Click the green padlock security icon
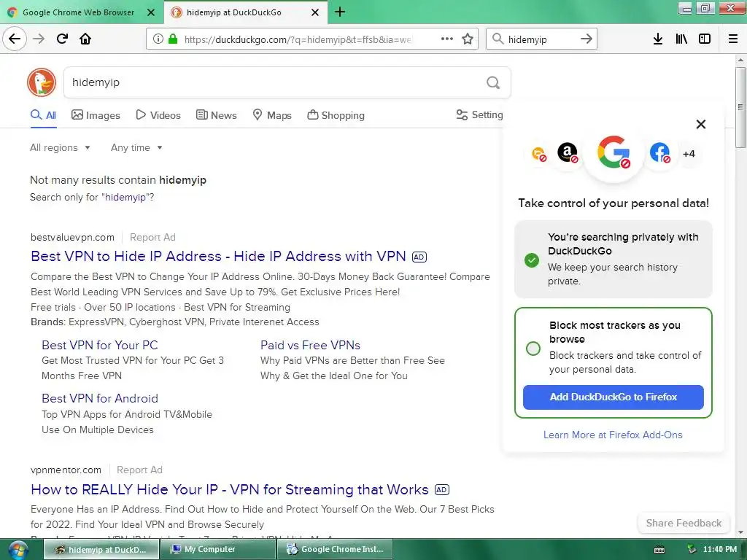The height and width of the screenshot is (560, 747). pos(172,39)
